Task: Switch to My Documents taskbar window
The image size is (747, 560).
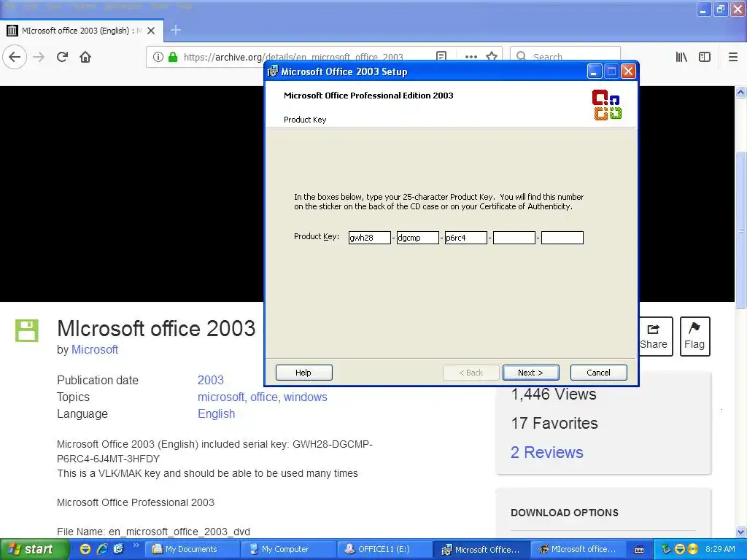Action: (x=192, y=549)
